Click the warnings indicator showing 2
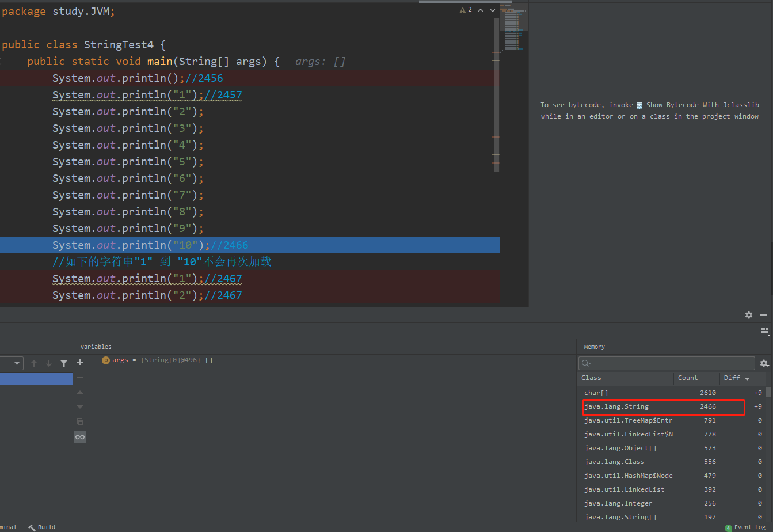 tap(466, 10)
